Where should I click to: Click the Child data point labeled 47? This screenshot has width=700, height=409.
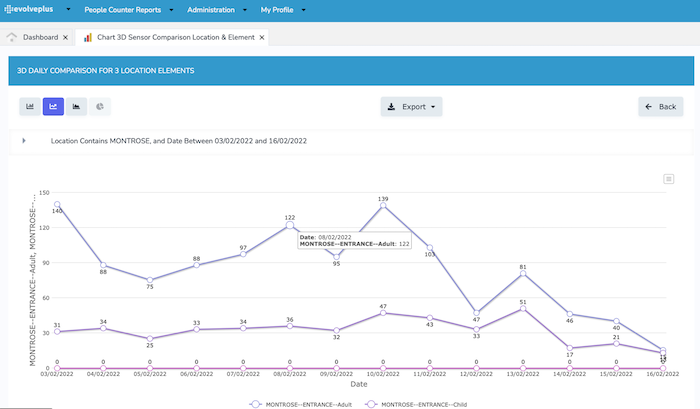pos(383,313)
